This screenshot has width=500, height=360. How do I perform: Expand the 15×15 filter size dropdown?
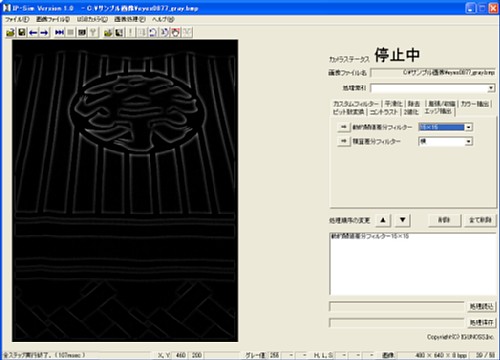469,127
